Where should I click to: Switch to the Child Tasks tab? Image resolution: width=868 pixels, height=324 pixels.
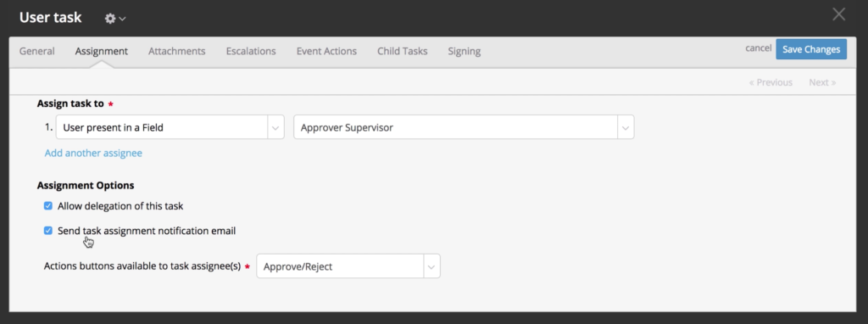(x=403, y=51)
